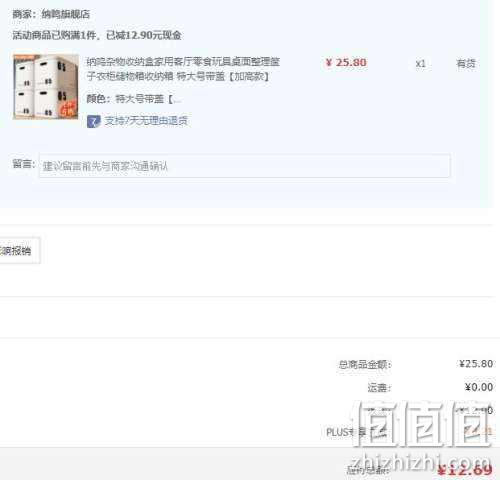
Task: Click the 总商品金额 label
Action: coord(365,364)
